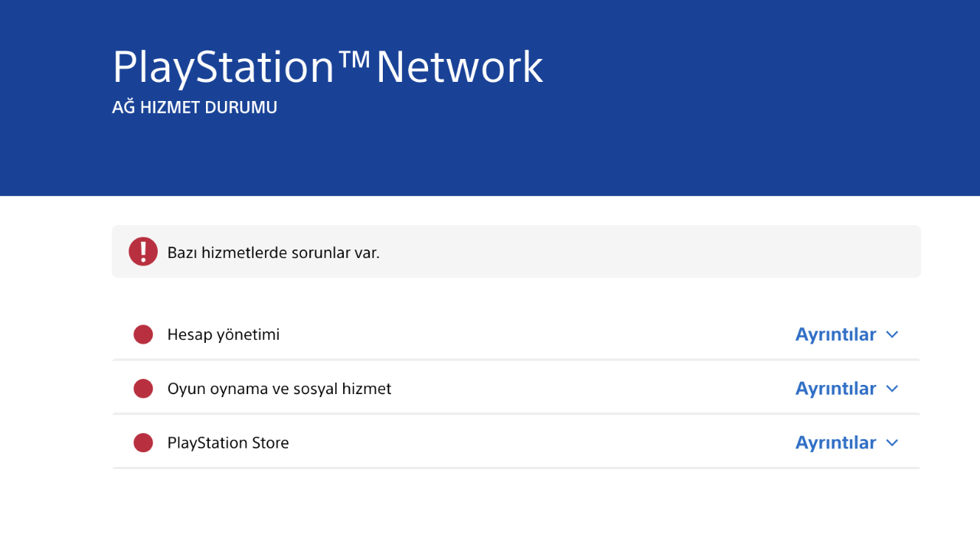Screen dimensions: 980x551
Task: Click the red alert exclamation icon
Action: [143, 251]
